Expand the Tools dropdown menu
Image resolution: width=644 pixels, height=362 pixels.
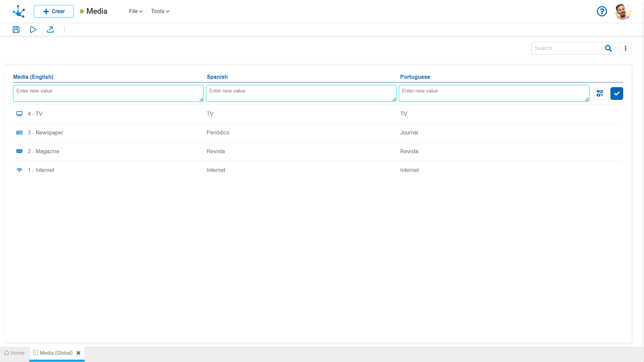(160, 11)
